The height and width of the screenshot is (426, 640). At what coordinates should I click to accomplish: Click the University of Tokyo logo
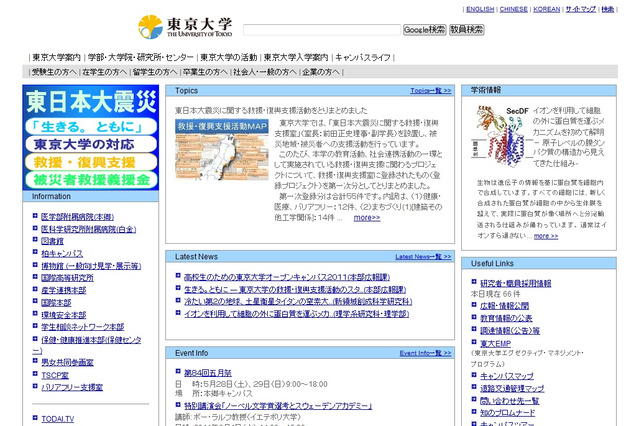tap(185, 27)
